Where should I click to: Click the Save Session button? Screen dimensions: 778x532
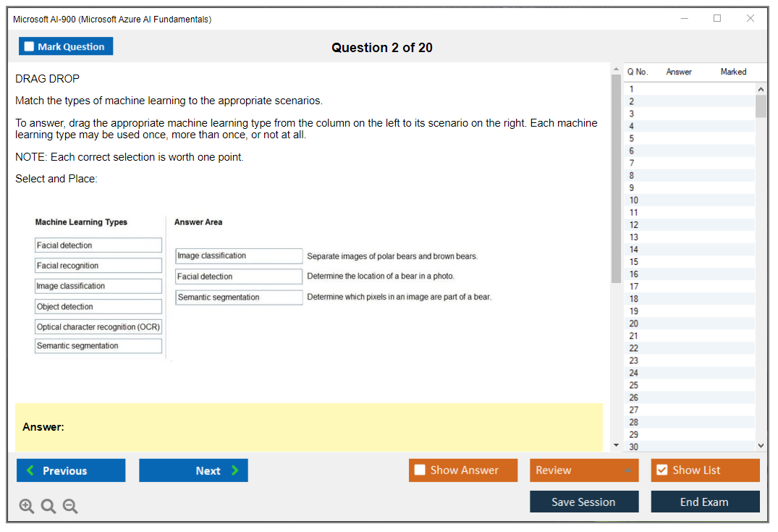click(x=584, y=501)
